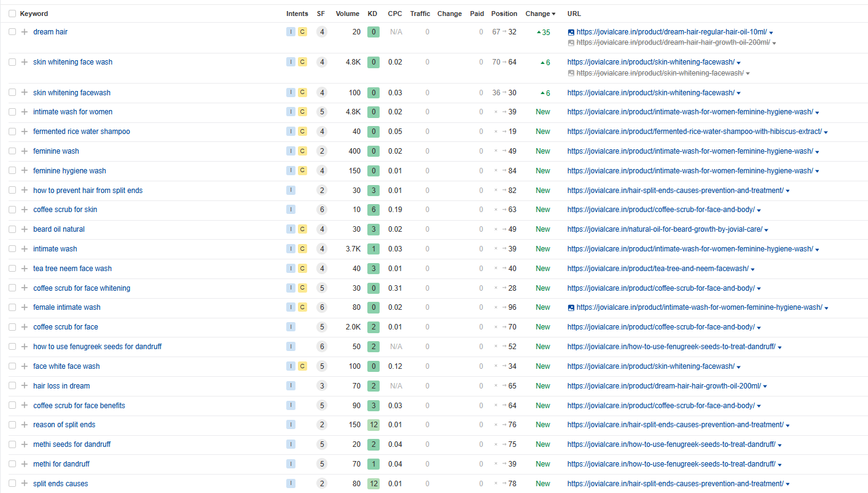Tick the select-all checkbox in the Keyword header
868x493 pixels.
(12, 14)
